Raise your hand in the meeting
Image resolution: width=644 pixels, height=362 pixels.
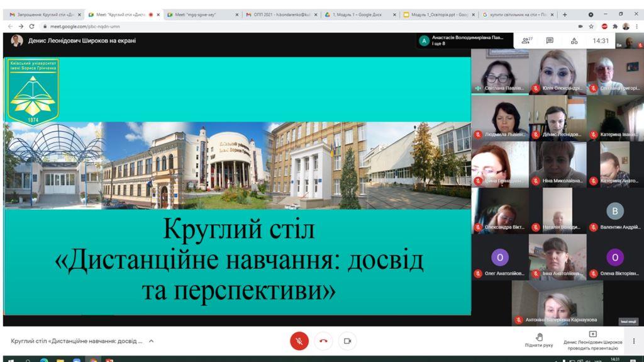(538, 341)
